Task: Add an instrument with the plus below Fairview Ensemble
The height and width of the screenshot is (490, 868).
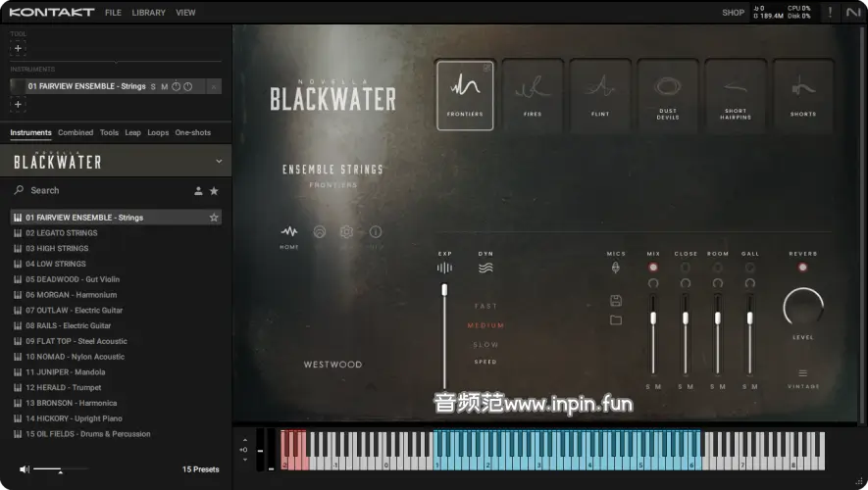Action: [x=18, y=104]
